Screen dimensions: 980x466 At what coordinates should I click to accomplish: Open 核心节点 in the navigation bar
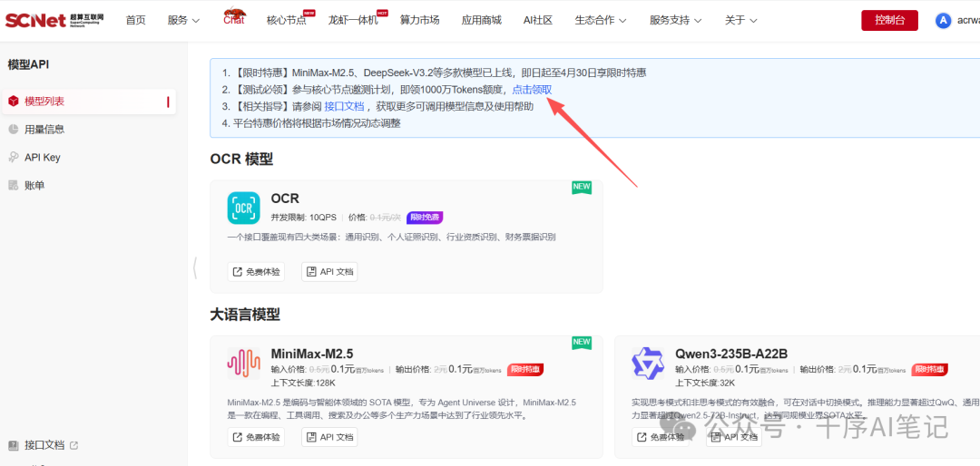click(286, 21)
